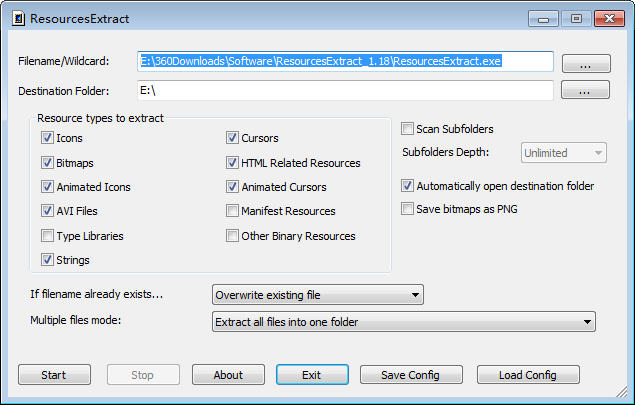Viewport: 635px width, 405px height.
Task: Click the greyed-out Stop button
Action: point(143,375)
